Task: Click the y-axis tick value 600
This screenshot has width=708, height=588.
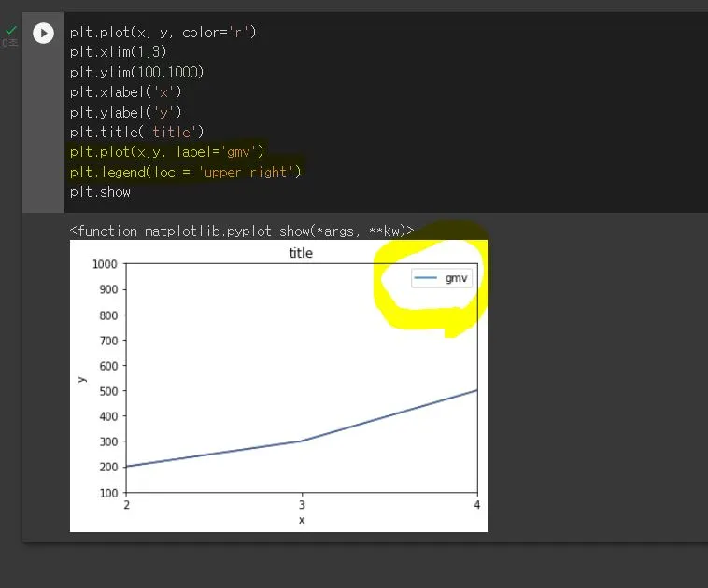Action: coord(108,366)
